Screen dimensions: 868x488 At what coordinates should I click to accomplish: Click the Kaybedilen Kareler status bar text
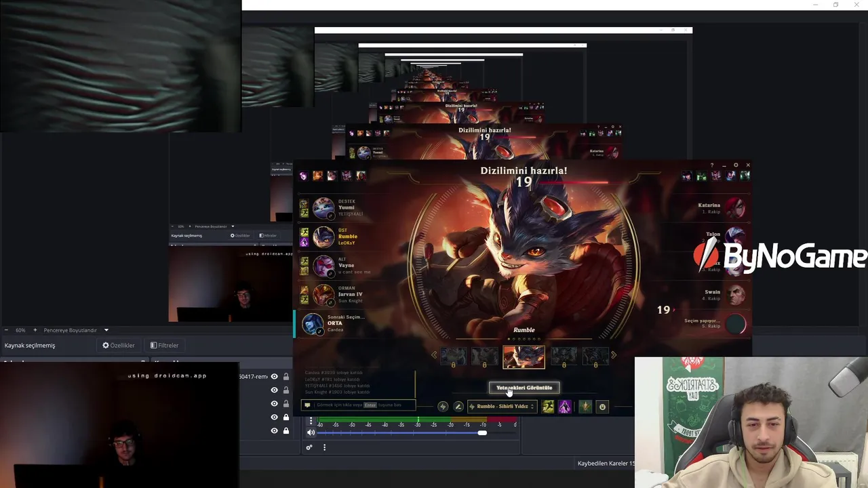click(x=606, y=464)
